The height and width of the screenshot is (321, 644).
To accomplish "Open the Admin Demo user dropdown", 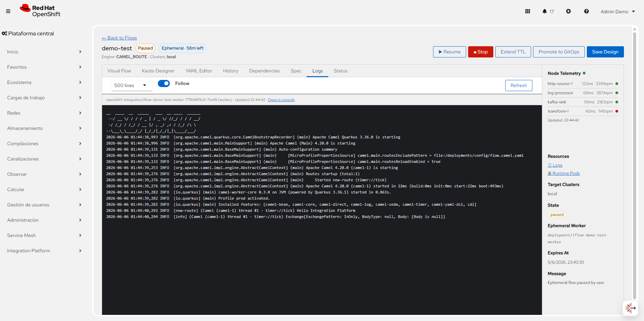I will point(618,12).
